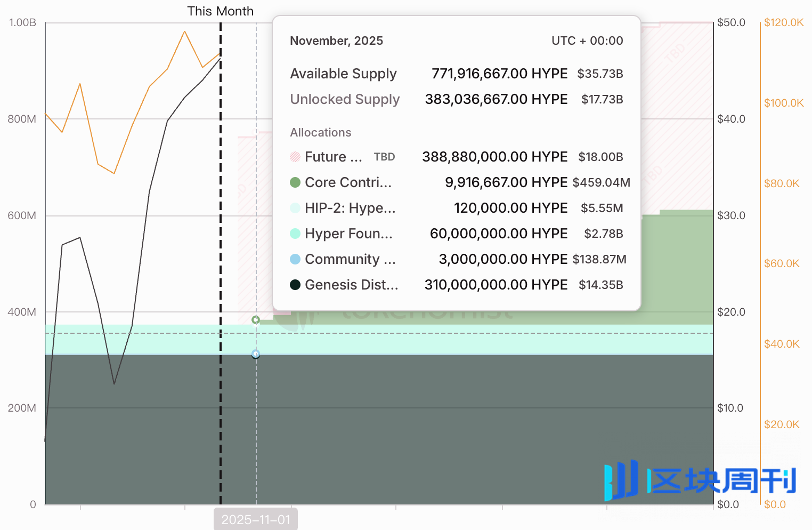Click the '$10.0' price axis label
812x530 pixels.
[730, 408]
